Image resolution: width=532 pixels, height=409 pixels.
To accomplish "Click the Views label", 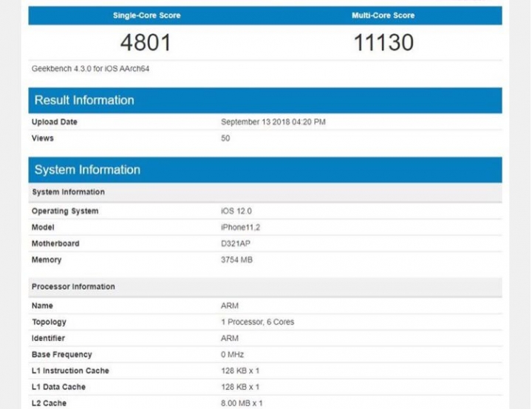I will point(42,138).
